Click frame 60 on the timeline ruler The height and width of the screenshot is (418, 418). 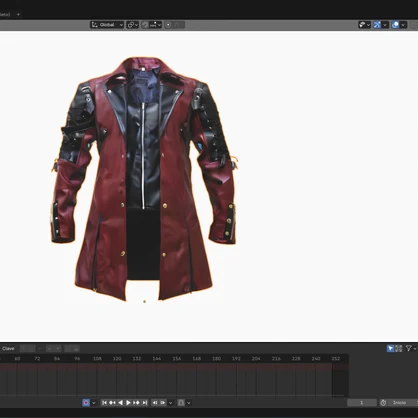coord(17,359)
